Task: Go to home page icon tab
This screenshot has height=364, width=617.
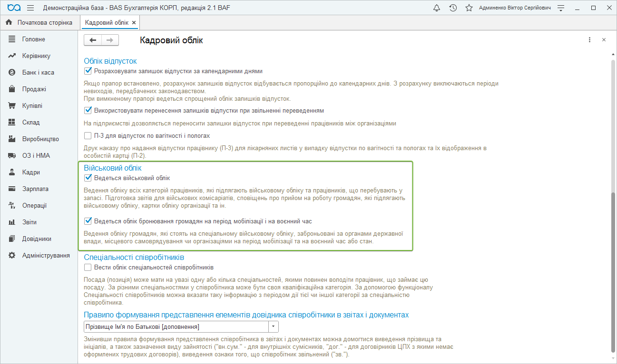Action: coord(9,22)
